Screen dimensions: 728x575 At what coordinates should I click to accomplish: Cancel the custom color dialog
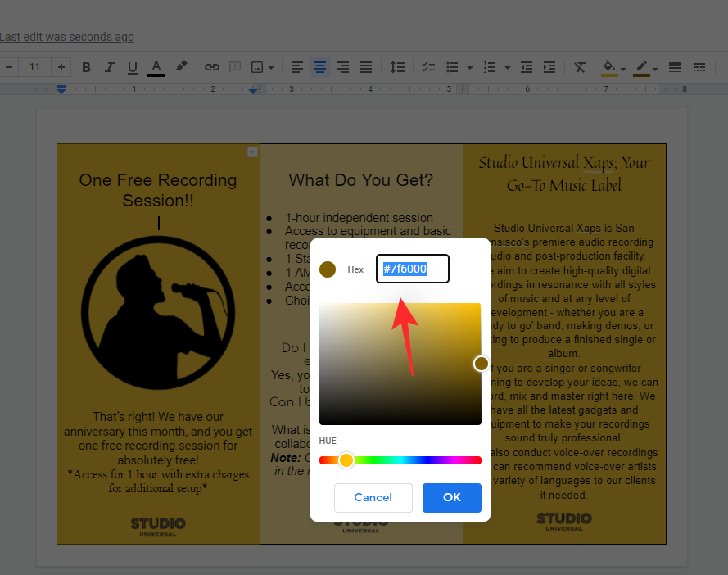(373, 497)
